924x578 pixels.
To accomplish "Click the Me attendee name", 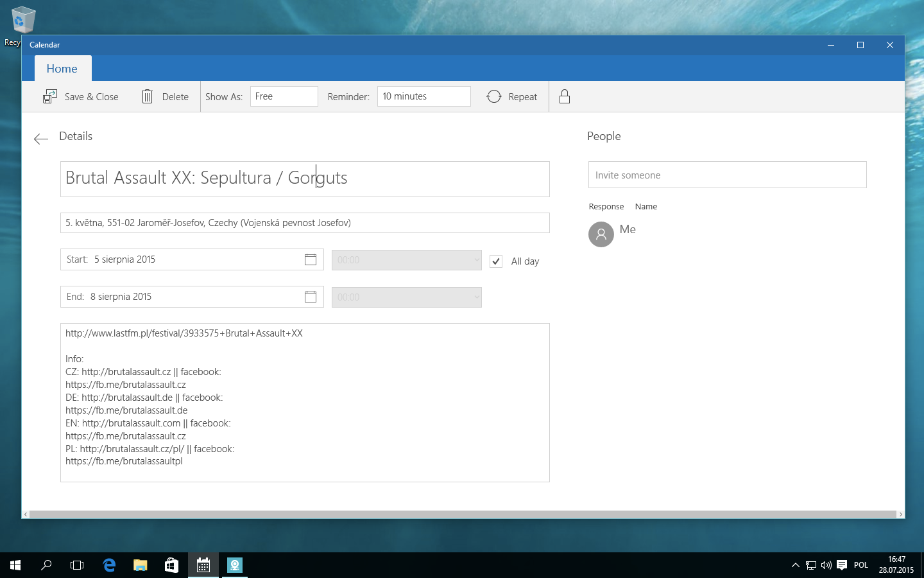I will click(x=628, y=229).
